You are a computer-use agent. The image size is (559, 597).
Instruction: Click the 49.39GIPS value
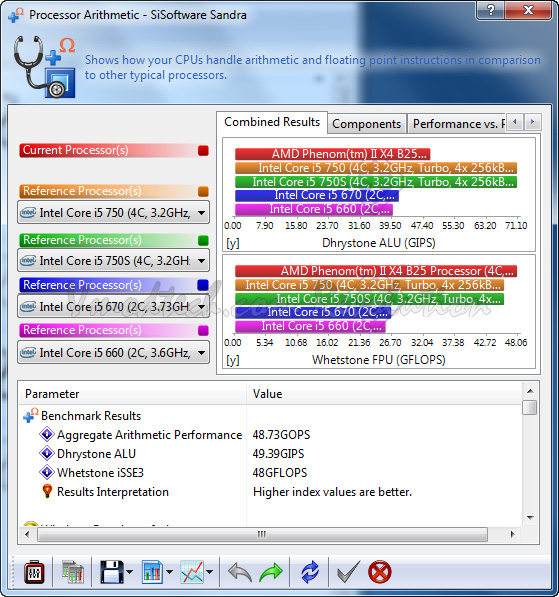click(278, 453)
